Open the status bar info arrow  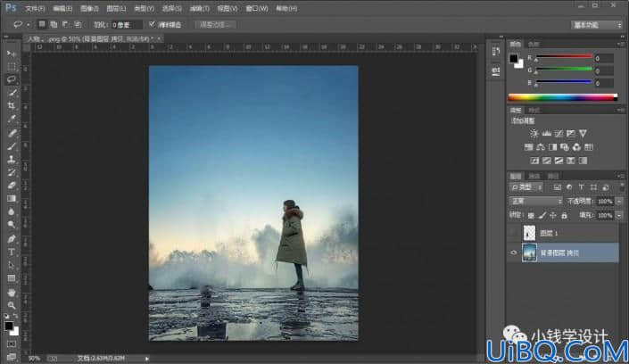(147, 359)
